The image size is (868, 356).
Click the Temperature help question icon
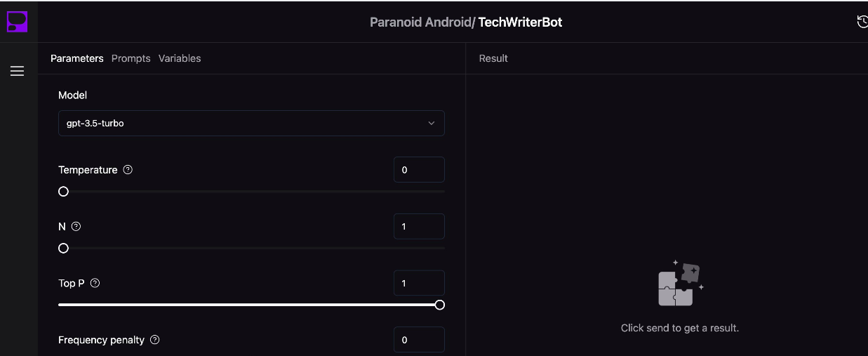click(x=128, y=170)
